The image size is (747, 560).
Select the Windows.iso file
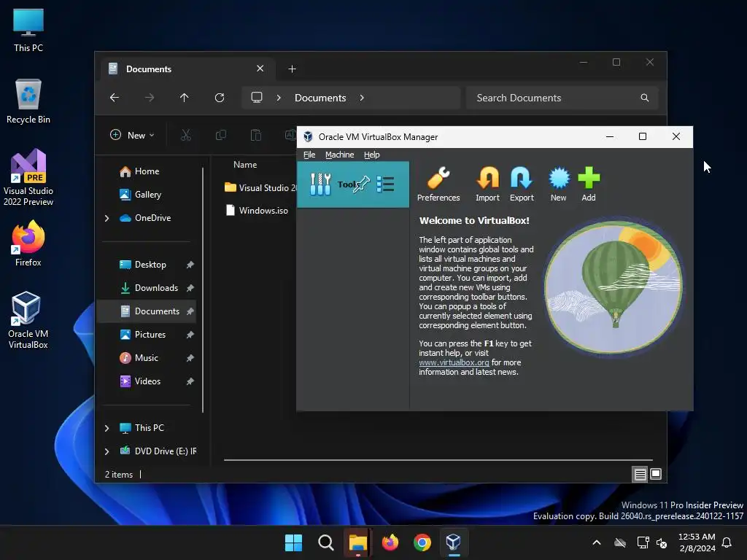coord(258,211)
